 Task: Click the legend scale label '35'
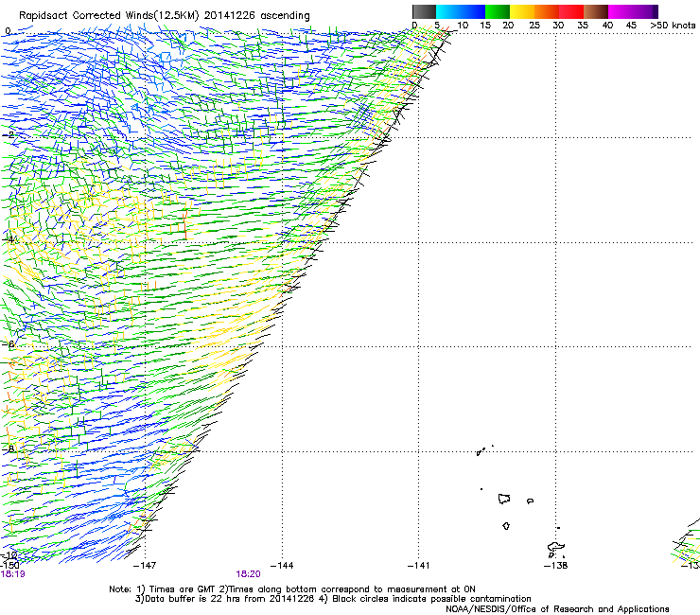click(583, 26)
